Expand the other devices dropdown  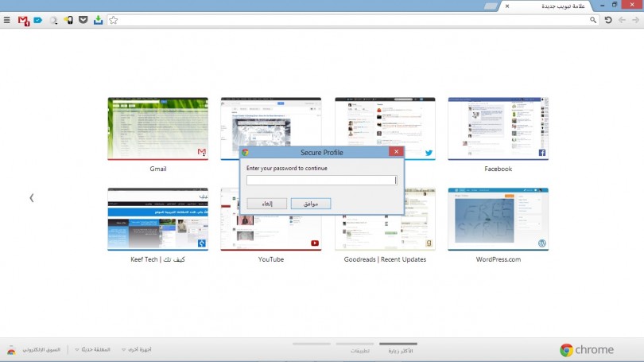[137, 350]
